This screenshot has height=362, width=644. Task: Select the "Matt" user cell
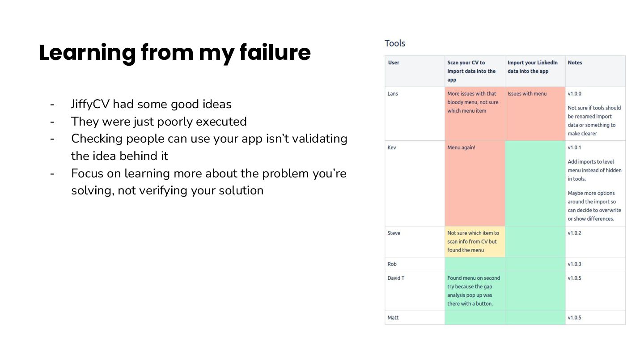(393, 318)
